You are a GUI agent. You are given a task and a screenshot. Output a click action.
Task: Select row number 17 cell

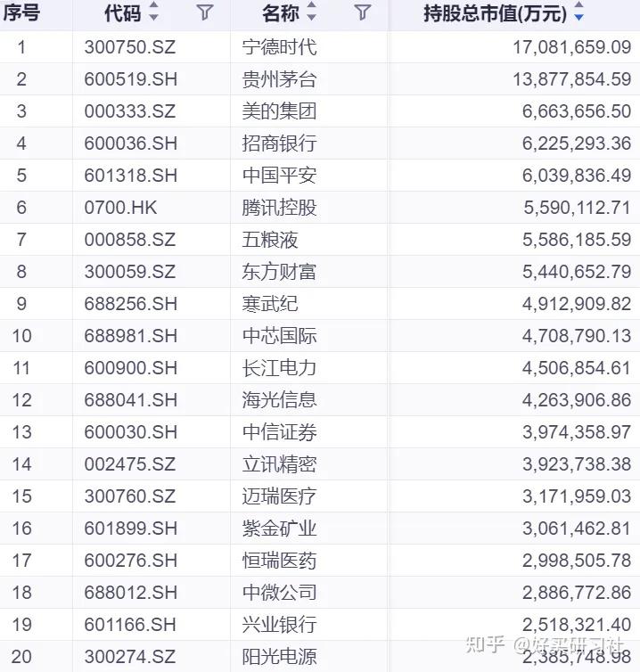pyautogui.click(x=21, y=561)
